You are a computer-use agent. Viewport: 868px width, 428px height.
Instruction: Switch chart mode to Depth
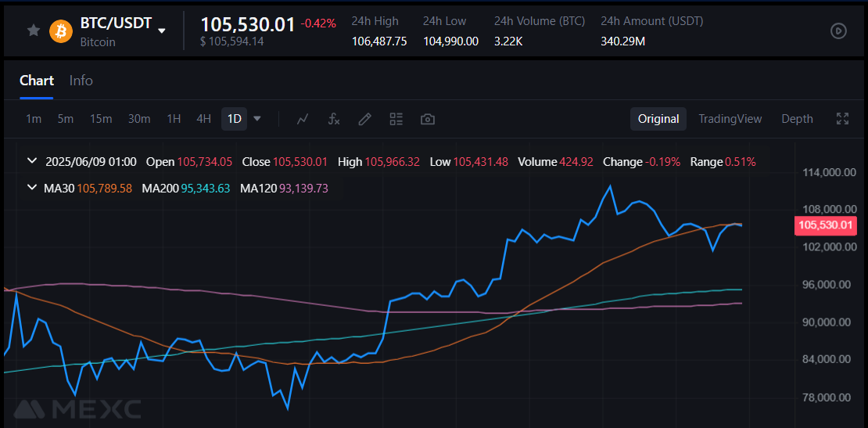coord(797,119)
